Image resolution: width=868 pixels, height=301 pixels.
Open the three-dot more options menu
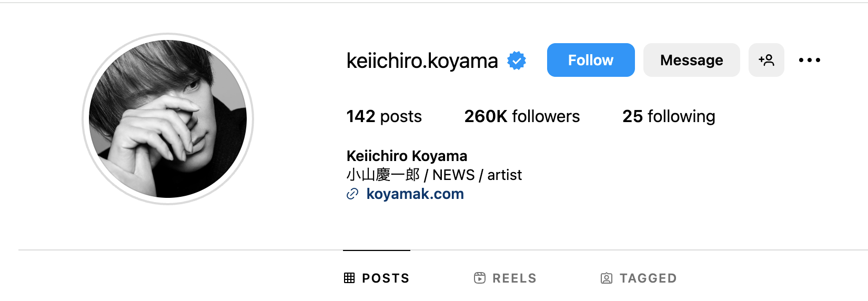[809, 60]
